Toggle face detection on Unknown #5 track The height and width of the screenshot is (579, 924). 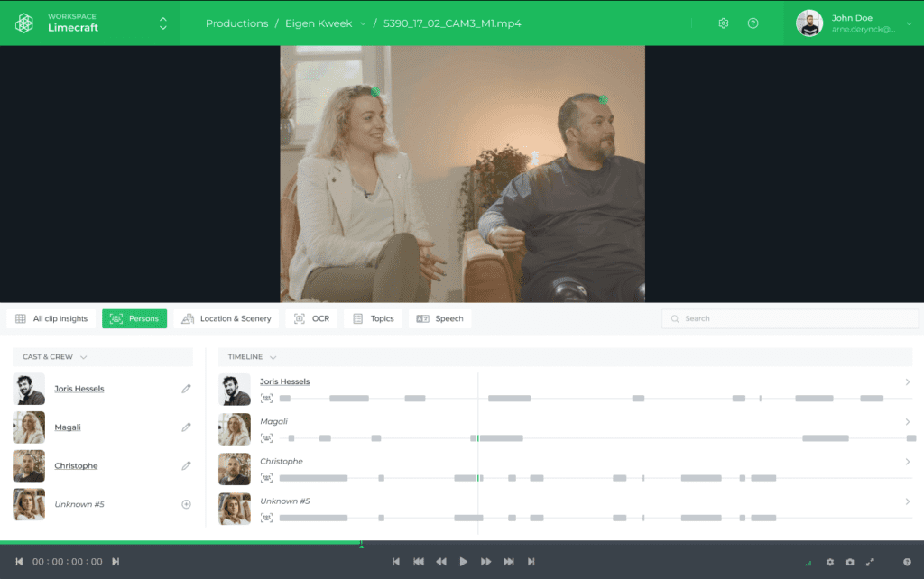[266, 518]
